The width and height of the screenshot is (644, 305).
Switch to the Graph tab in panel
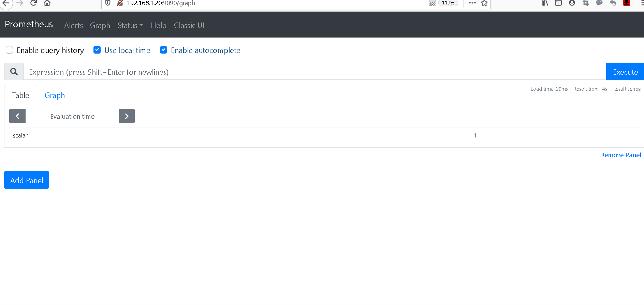click(x=55, y=96)
